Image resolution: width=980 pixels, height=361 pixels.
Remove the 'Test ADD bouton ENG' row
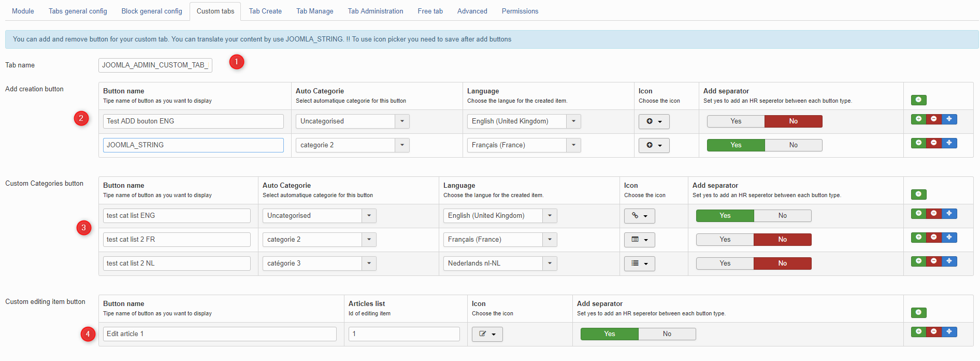[x=933, y=119]
